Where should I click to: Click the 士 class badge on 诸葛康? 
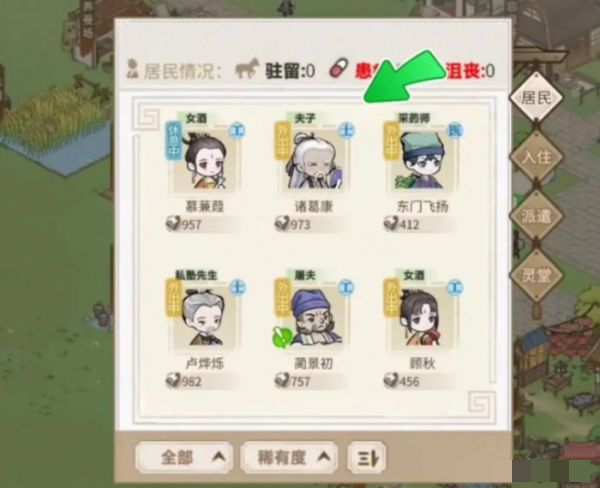(346, 131)
